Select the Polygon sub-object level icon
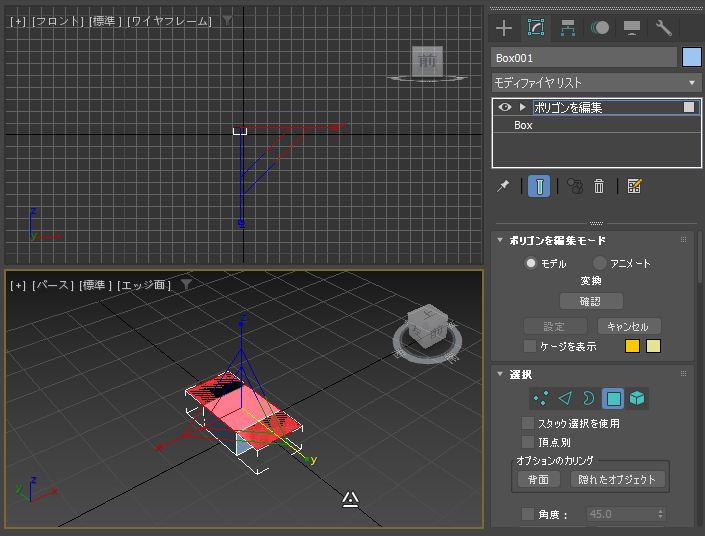 [613, 398]
